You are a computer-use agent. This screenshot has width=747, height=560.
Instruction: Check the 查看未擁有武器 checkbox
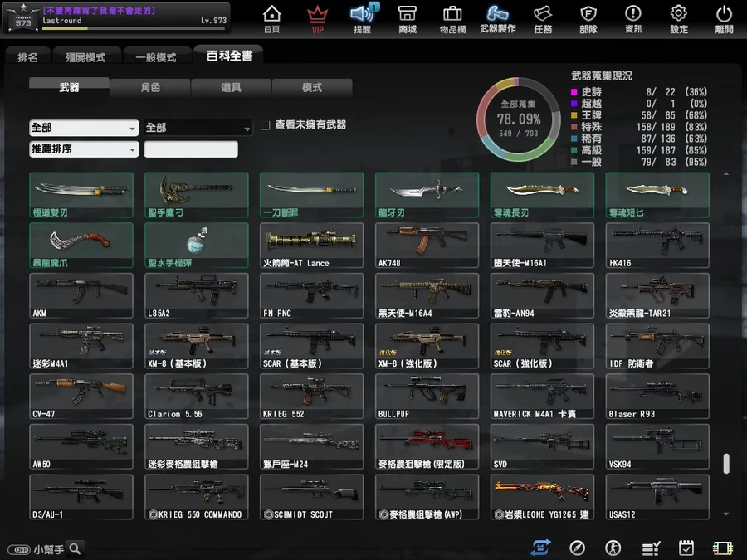[266, 125]
